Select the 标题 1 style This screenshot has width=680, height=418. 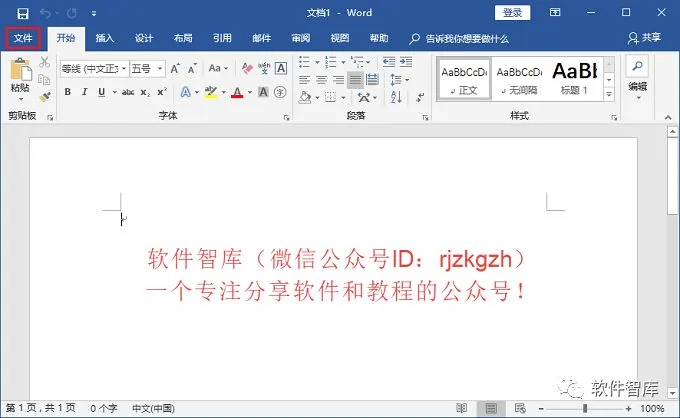click(x=575, y=78)
